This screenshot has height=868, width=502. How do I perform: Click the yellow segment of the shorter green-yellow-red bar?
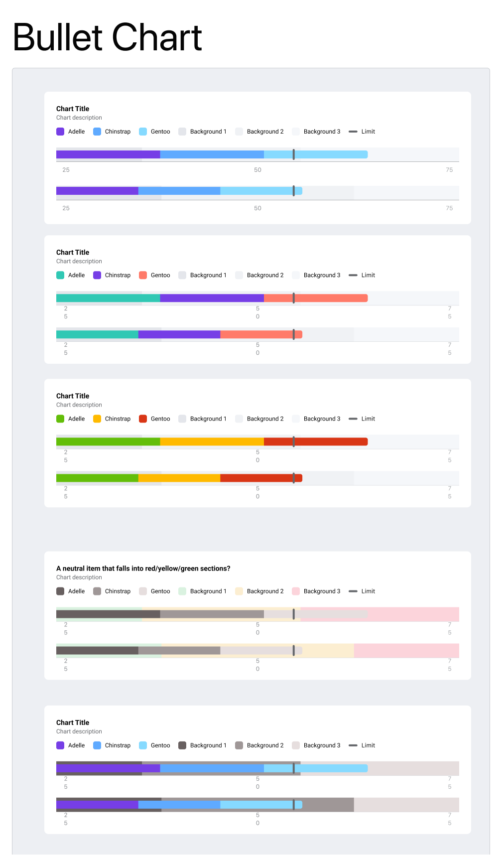point(179,478)
